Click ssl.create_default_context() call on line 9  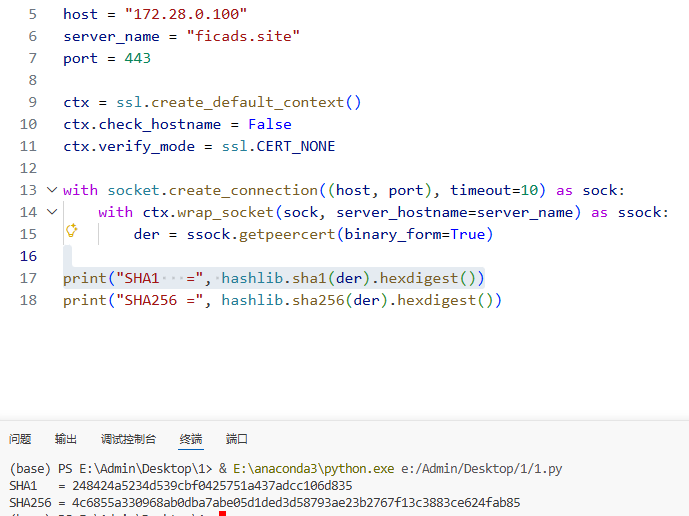pyautogui.click(x=239, y=102)
